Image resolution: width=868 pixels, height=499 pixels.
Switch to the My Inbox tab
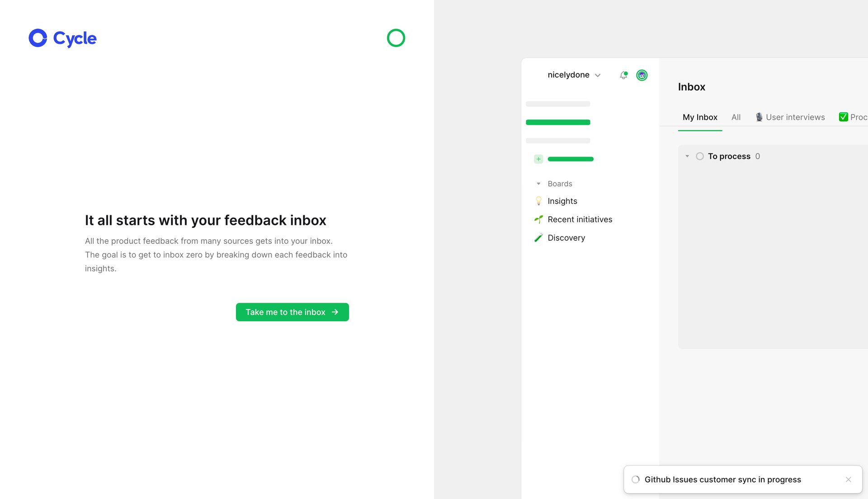click(700, 117)
